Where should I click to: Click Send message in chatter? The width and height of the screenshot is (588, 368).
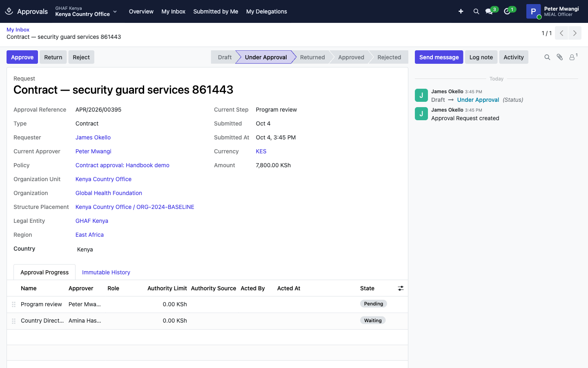click(439, 57)
